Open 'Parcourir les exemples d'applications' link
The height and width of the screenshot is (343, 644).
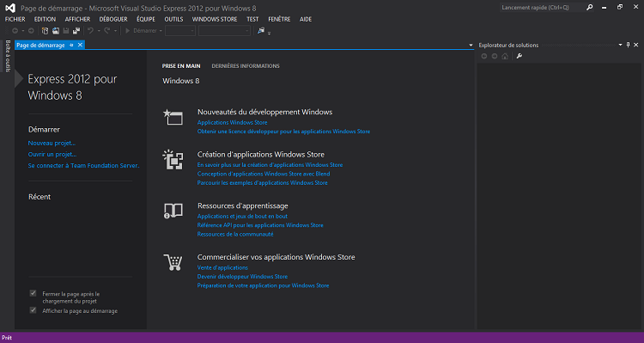[263, 183]
